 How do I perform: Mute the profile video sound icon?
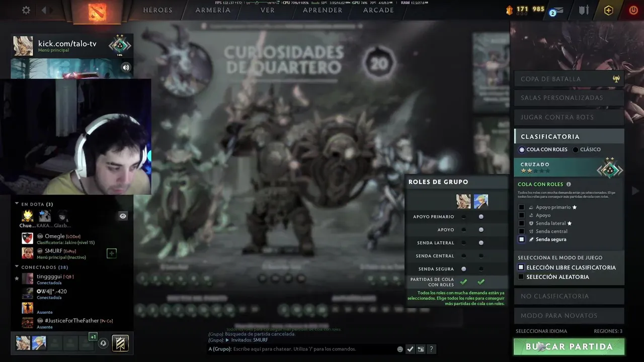tap(126, 67)
